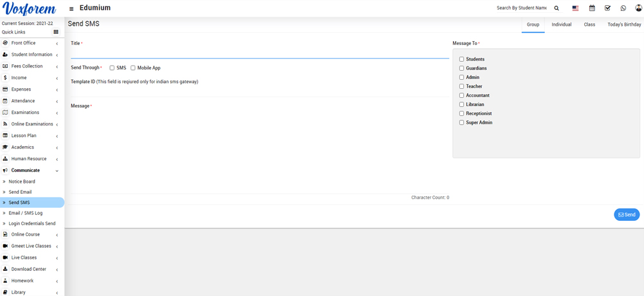Click the WhatsApp icon in header
644x296 pixels.
click(x=623, y=8)
